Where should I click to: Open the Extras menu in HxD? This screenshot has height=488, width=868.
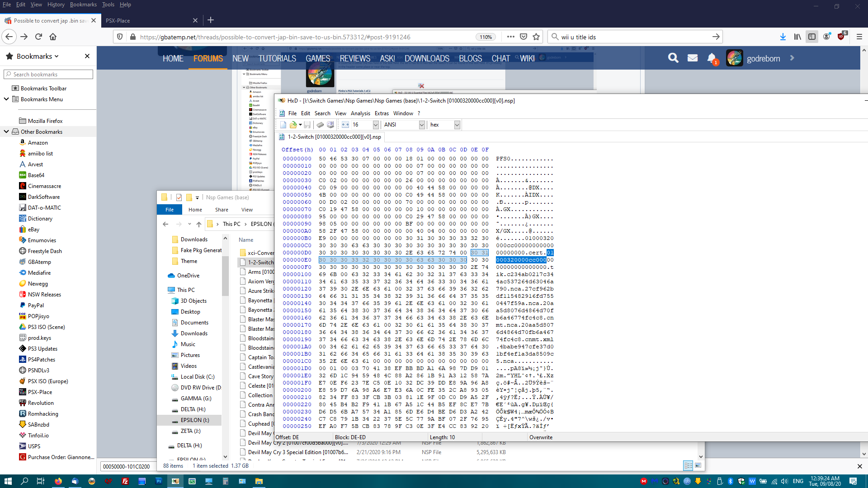(x=382, y=113)
